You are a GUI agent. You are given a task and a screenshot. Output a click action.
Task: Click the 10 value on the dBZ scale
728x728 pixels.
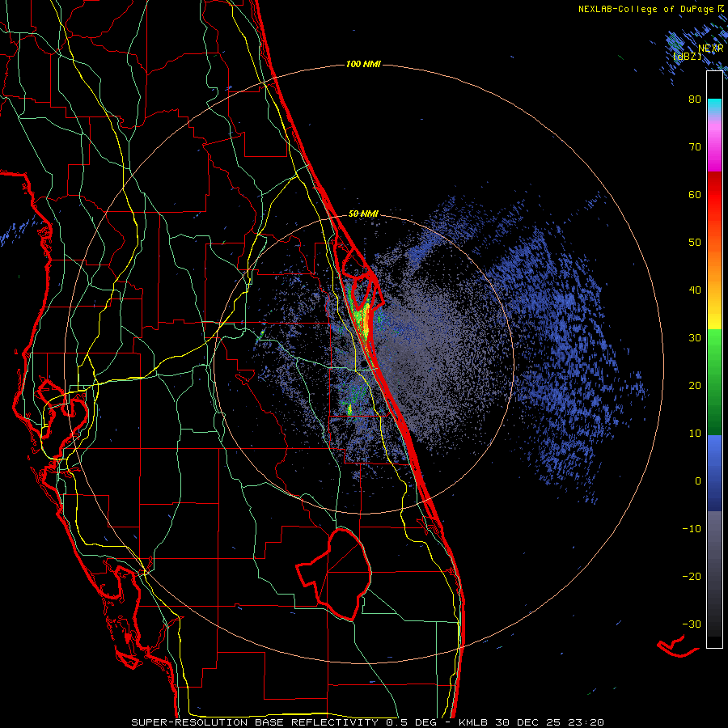(695, 434)
